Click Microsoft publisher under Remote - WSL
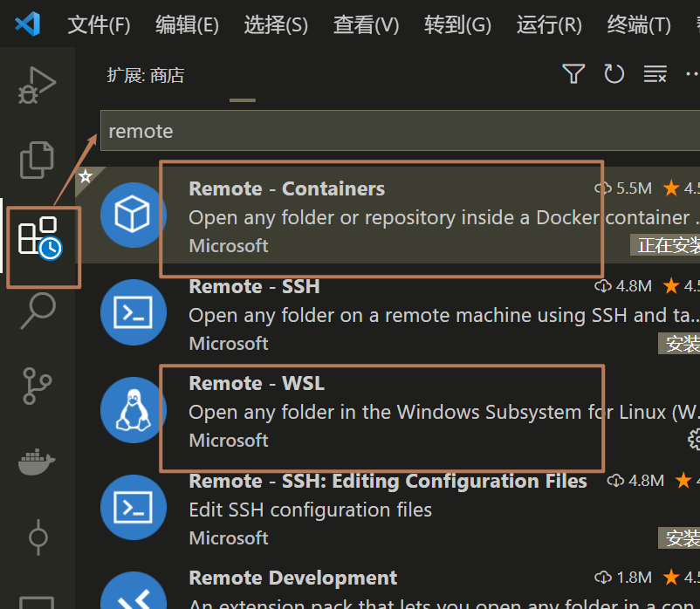 pyautogui.click(x=229, y=441)
